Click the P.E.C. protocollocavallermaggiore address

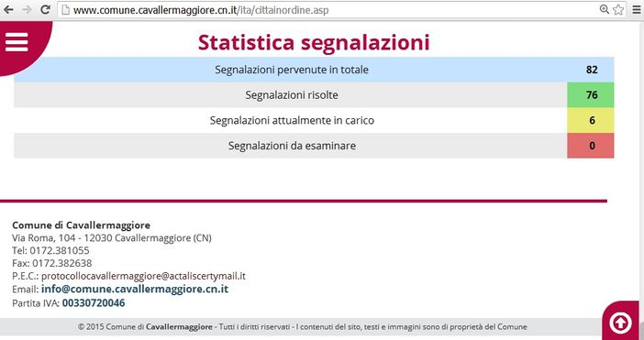(143, 276)
